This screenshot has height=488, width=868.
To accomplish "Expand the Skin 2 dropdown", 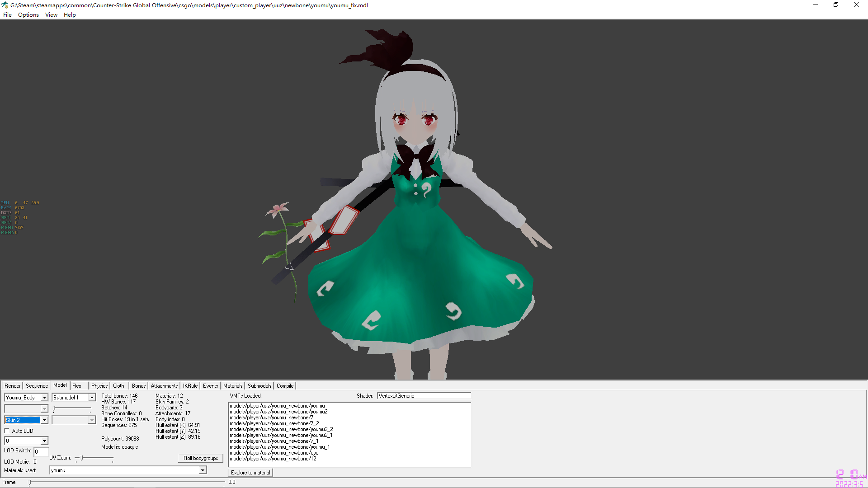I will [44, 420].
